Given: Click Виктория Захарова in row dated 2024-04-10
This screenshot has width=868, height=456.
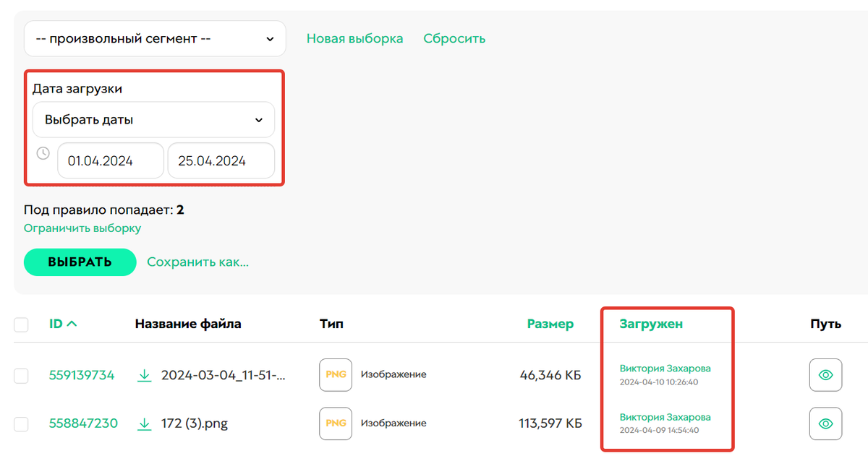Looking at the screenshot, I should tap(665, 369).
